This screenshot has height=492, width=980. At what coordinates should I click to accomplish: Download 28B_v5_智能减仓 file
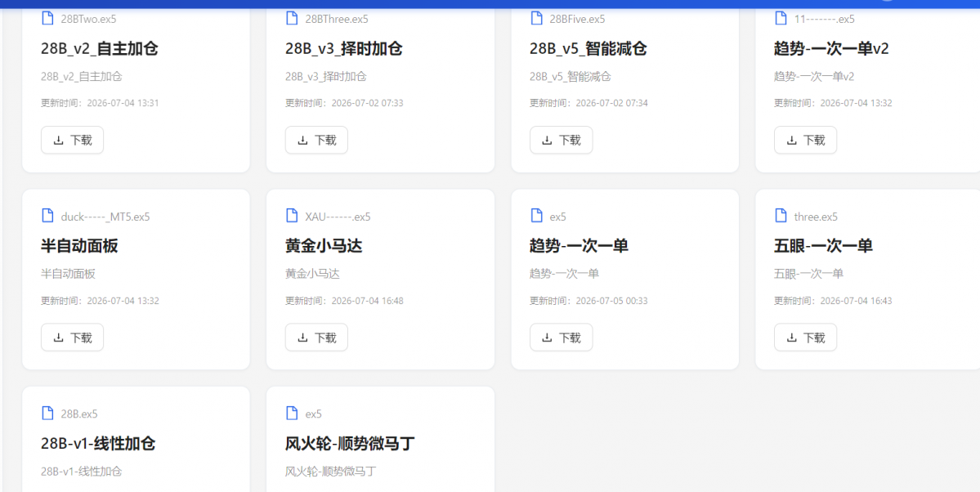pyautogui.click(x=562, y=140)
